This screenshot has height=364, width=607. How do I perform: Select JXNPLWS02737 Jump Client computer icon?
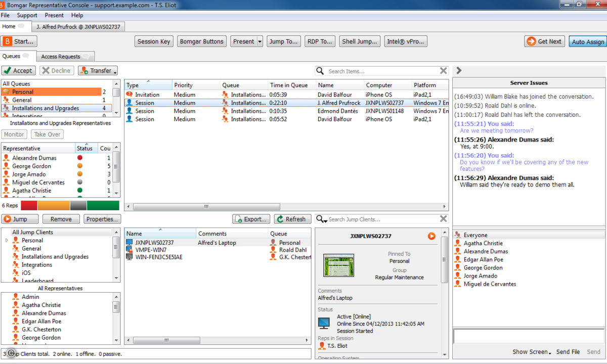click(x=129, y=243)
